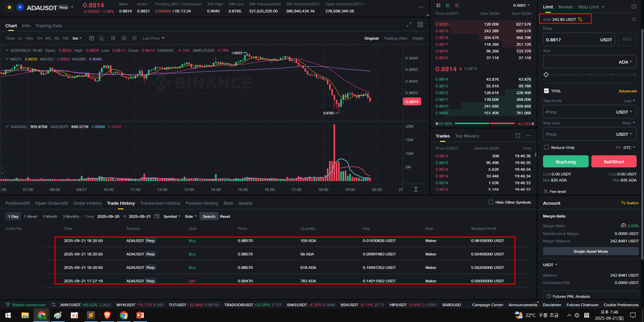Image resolution: width=644 pixels, height=322 pixels.
Task: Select the 3 Months range filter
Action: click(x=71, y=216)
